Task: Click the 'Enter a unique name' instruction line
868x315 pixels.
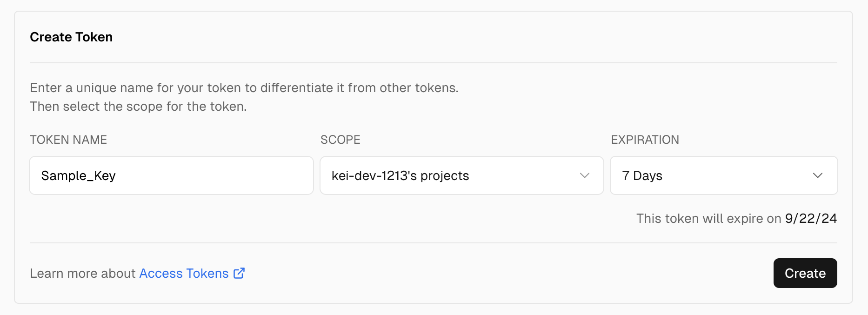Action: [244, 88]
